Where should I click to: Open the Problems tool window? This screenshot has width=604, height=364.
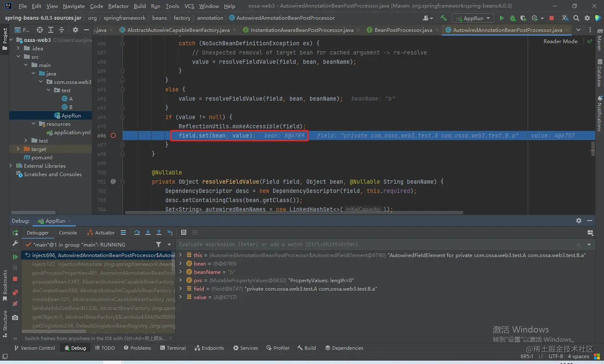[137, 348]
